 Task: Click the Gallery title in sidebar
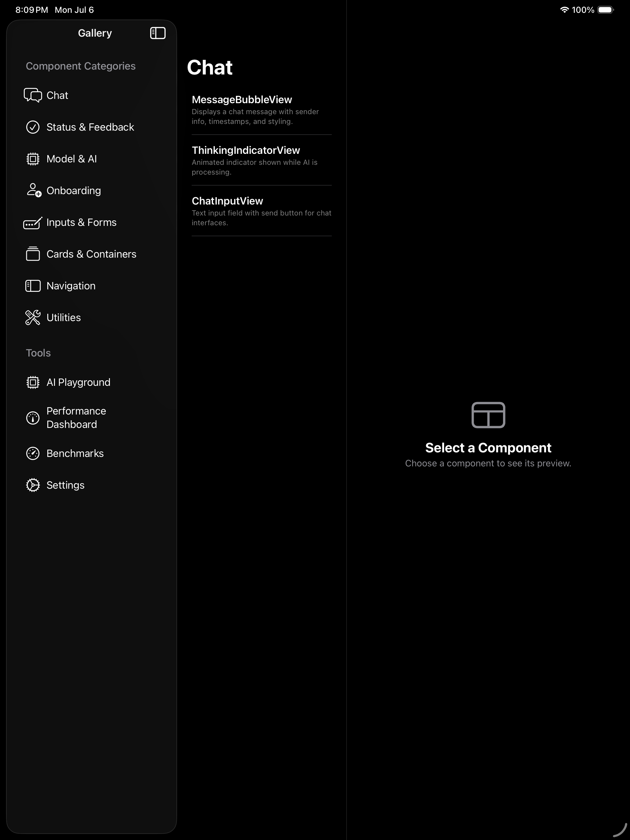[x=95, y=33]
